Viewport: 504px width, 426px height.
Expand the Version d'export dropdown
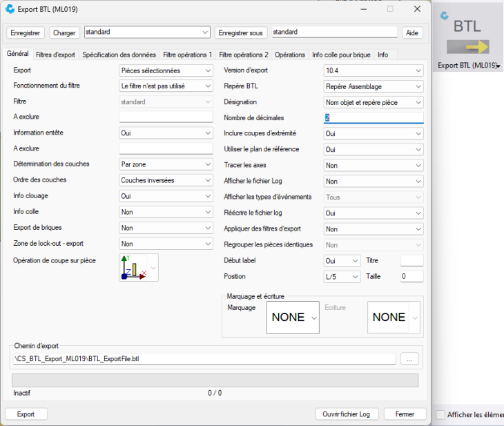[373, 70]
